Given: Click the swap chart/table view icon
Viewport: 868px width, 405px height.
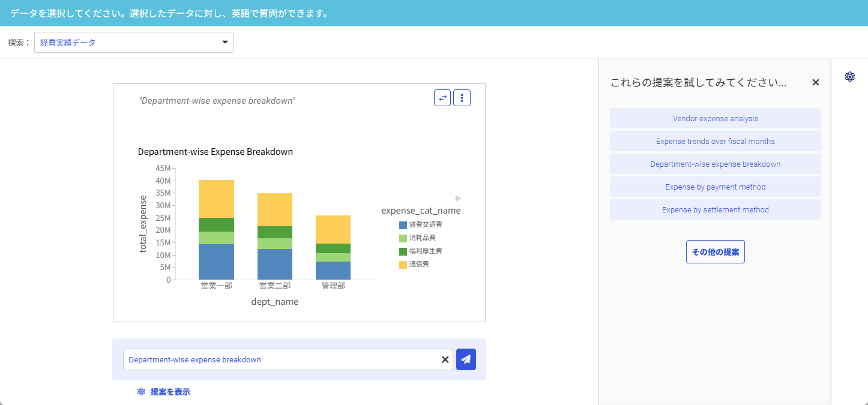Looking at the screenshot, I should tap(442, 98).
